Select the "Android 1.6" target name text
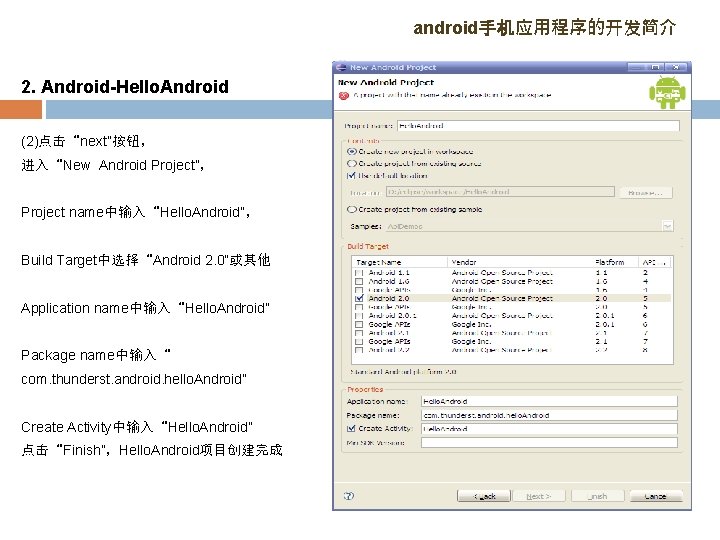This screenshot has width=720, height=540. click(x=388, y=281)
